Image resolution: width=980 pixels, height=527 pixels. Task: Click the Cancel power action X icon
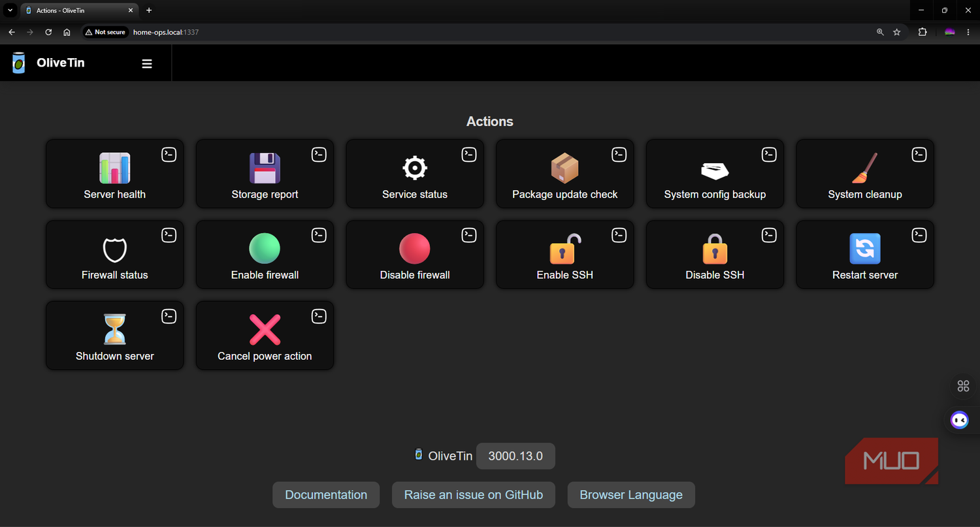pos(265,330)
